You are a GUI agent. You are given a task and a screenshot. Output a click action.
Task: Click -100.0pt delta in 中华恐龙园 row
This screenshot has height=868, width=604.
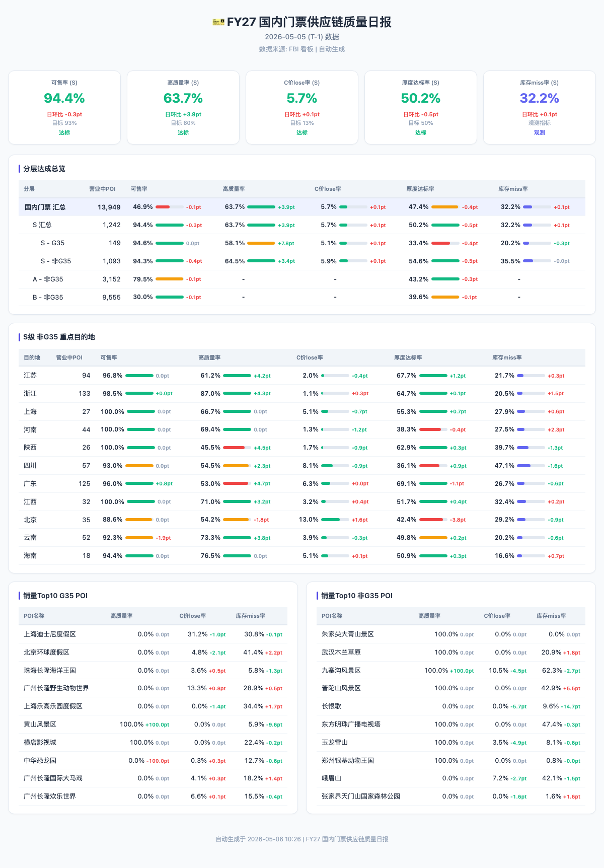pos(158,761)
